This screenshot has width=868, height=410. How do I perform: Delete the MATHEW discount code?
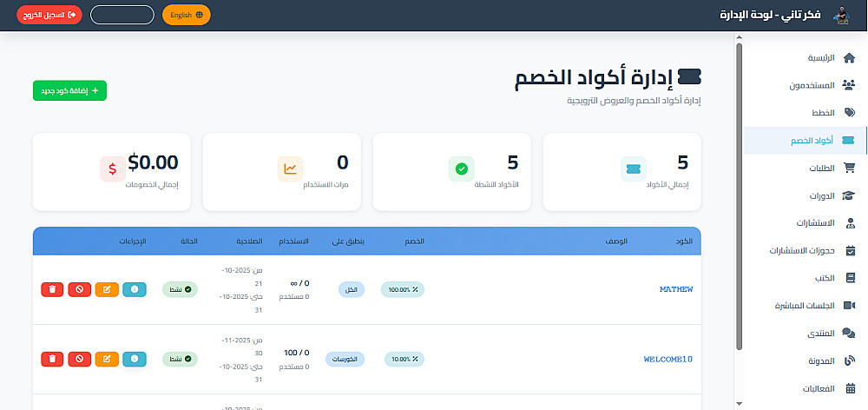click(52, 289)
